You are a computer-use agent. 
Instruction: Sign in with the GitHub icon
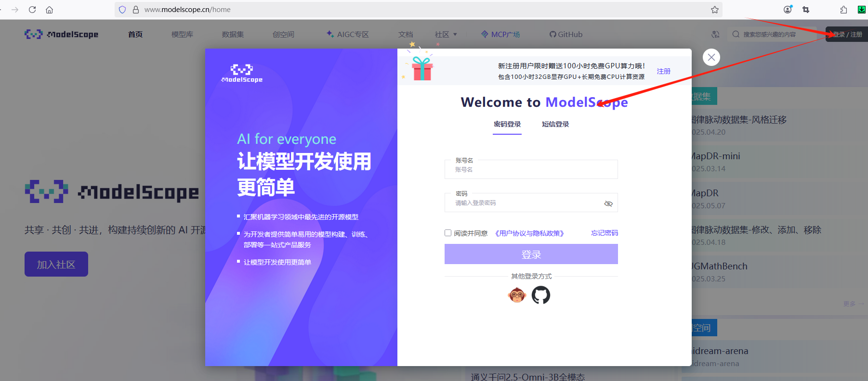point(541,295)
